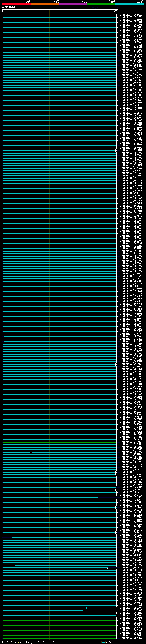
Task: Open hit UniRef100_B9DHY6
Action: (131, 17)
